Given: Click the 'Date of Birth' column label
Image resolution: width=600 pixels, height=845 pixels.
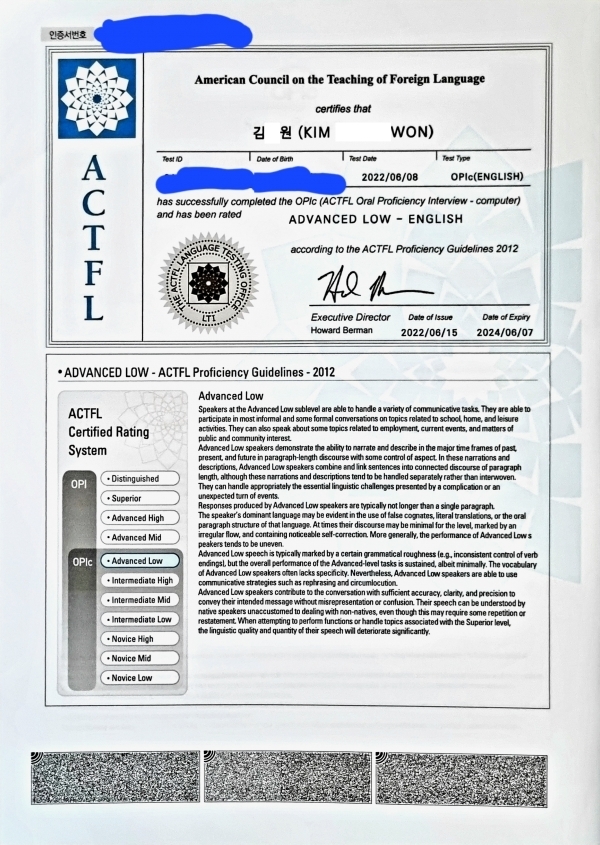Looking at the screenshot, I should pos(275,159).
